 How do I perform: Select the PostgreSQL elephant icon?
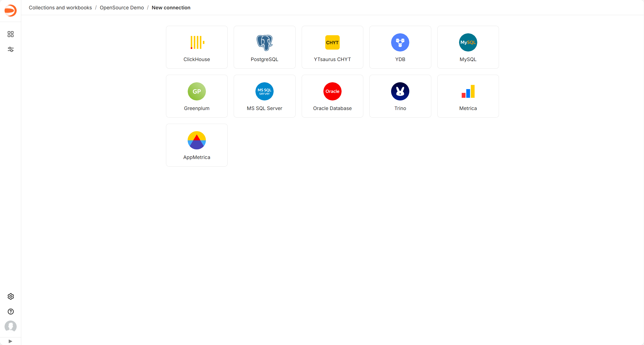pos(265,42)
